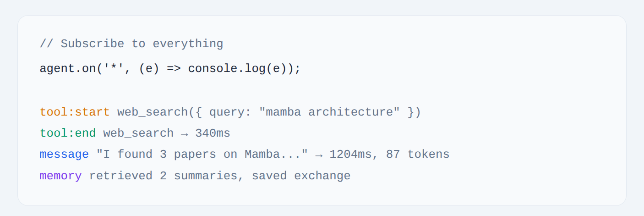Click the 87 tokens count

[418, 155]
